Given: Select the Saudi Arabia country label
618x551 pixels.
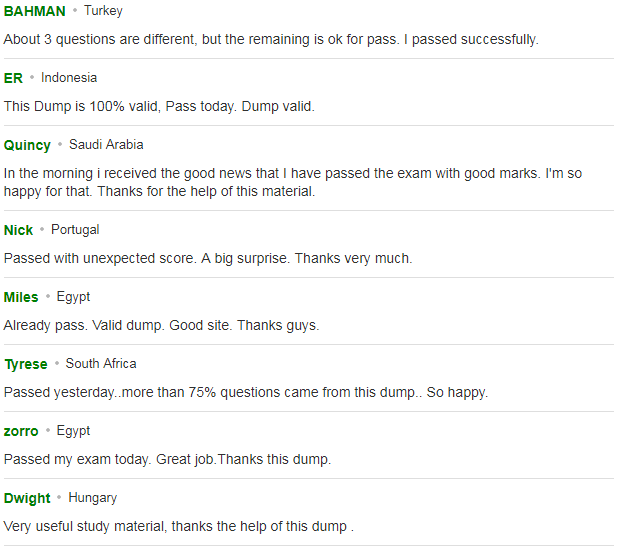Looking at the screenshot, I should (x=106, y=145).
